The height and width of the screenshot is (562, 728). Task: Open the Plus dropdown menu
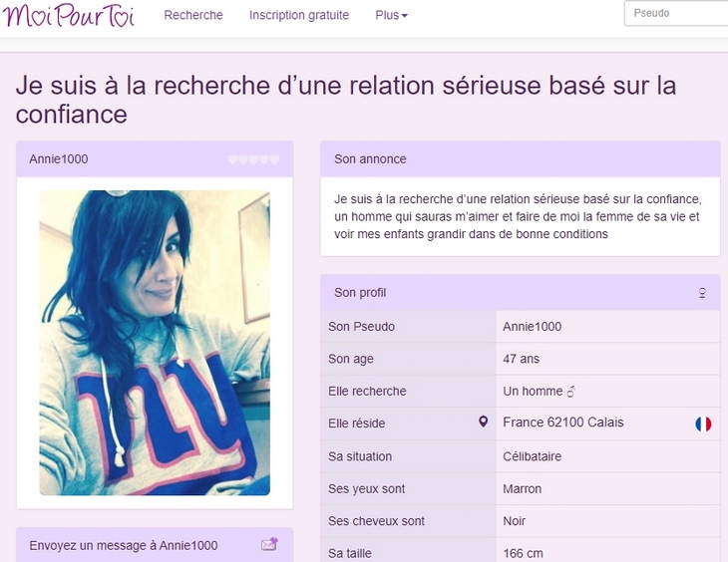tap(391, 15)
